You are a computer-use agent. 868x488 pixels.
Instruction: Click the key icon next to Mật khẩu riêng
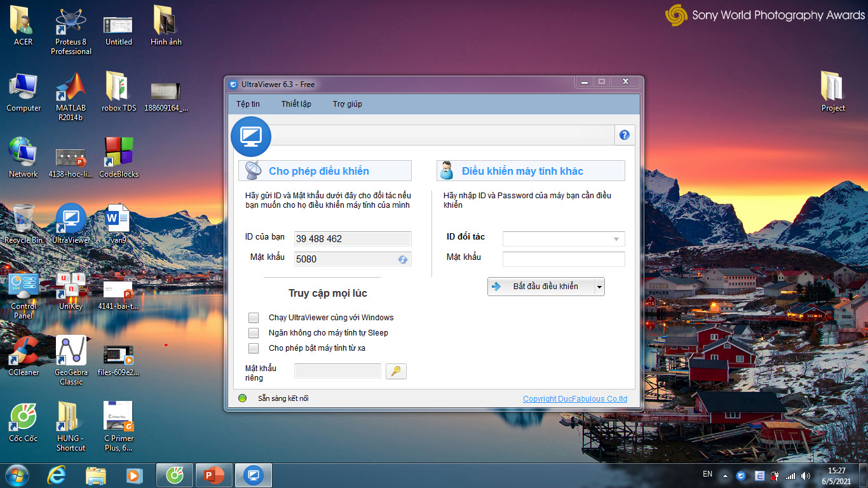click(396, 371)
